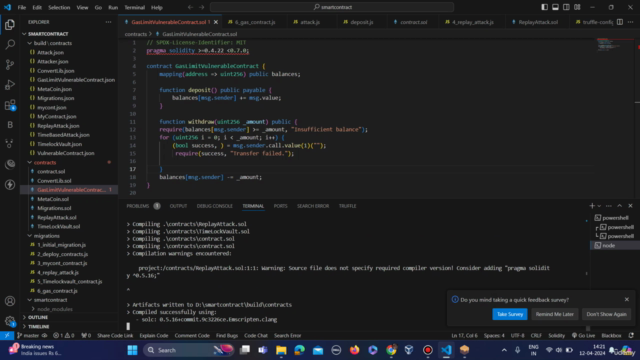Switch to the TRUFFLE panel tab
640x360 pixels.
347,206
